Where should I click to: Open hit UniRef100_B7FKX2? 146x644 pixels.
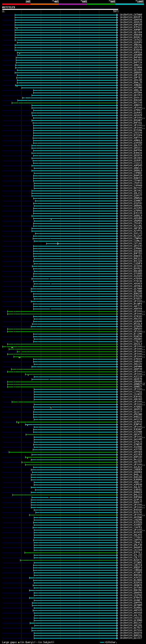pos(131,27)
